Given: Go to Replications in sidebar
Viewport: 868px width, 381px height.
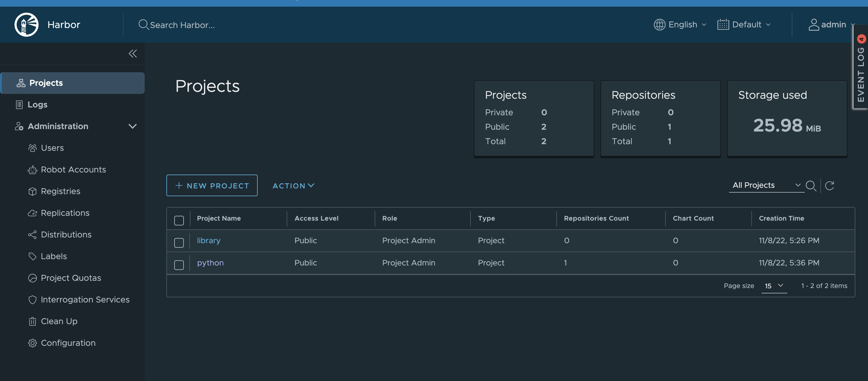Looking at the screenshot, I should click(65, 213).
